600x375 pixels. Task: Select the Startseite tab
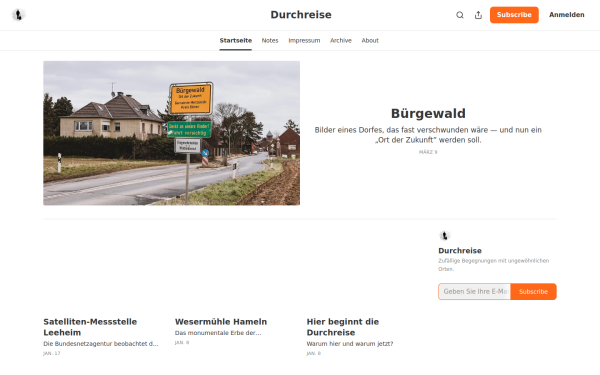coord(236,41)
